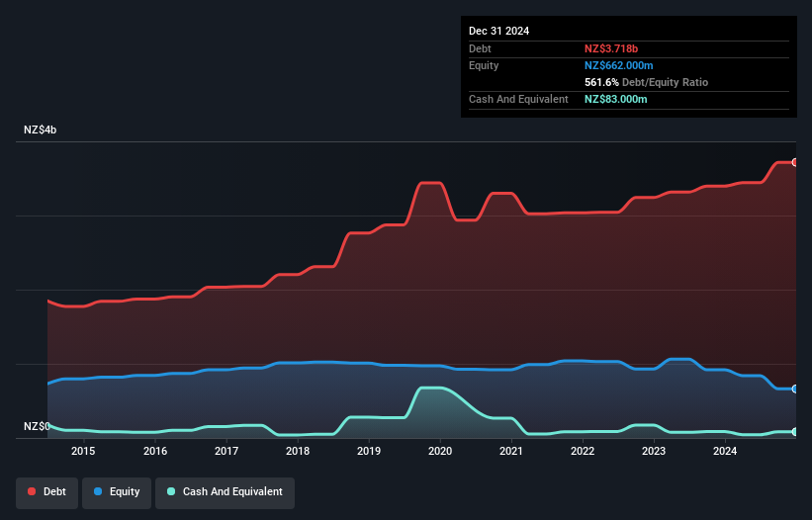Select the 2018 x-axis label

pyautogui.click(x=298, y=451)
